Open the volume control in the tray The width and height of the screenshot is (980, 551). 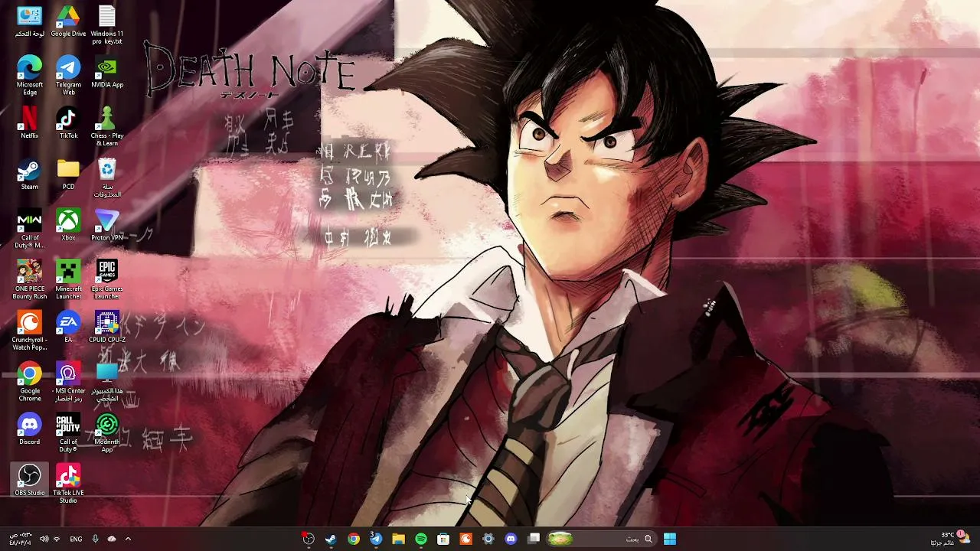44,539
